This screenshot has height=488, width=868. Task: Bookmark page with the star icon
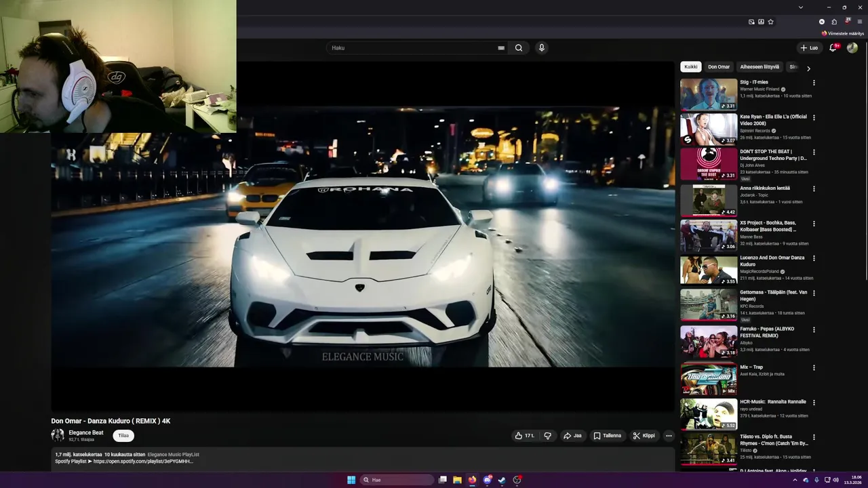(771, 22)
